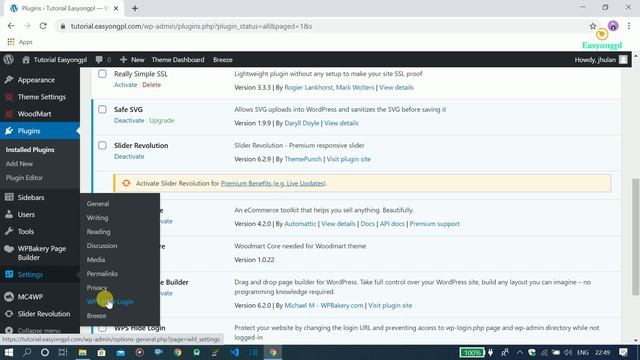Open the Chrome Apps shortcut
640x360 pixels.
click(x=20, y=42)
